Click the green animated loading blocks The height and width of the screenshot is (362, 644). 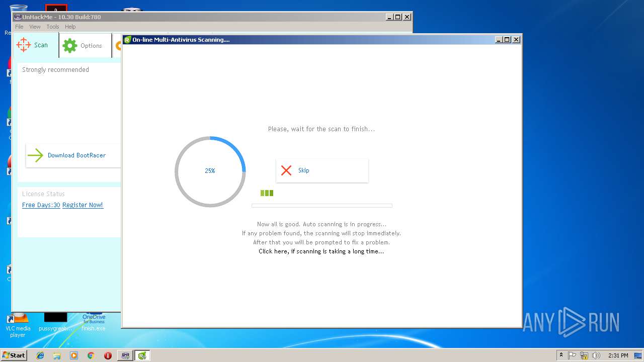[267, 193]
